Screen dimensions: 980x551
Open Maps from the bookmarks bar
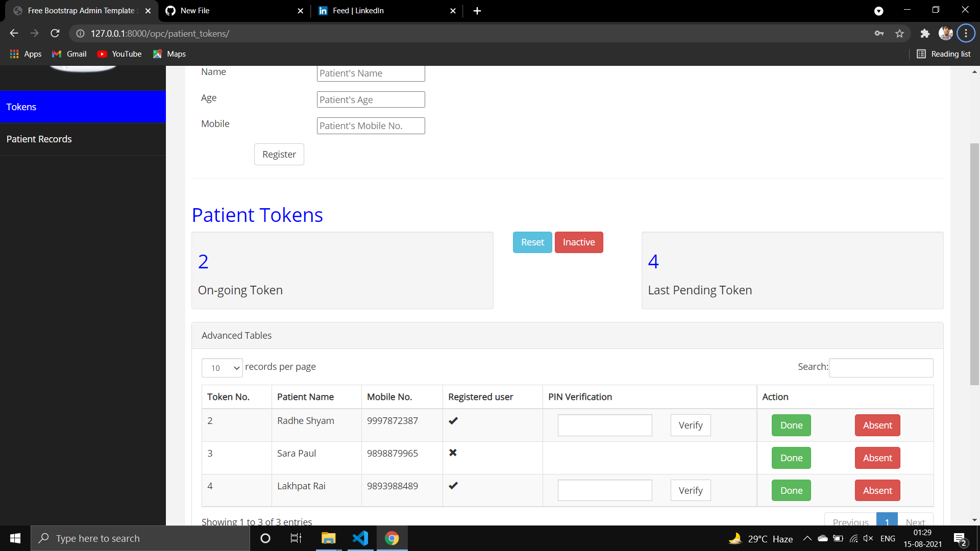pos(169,54)
